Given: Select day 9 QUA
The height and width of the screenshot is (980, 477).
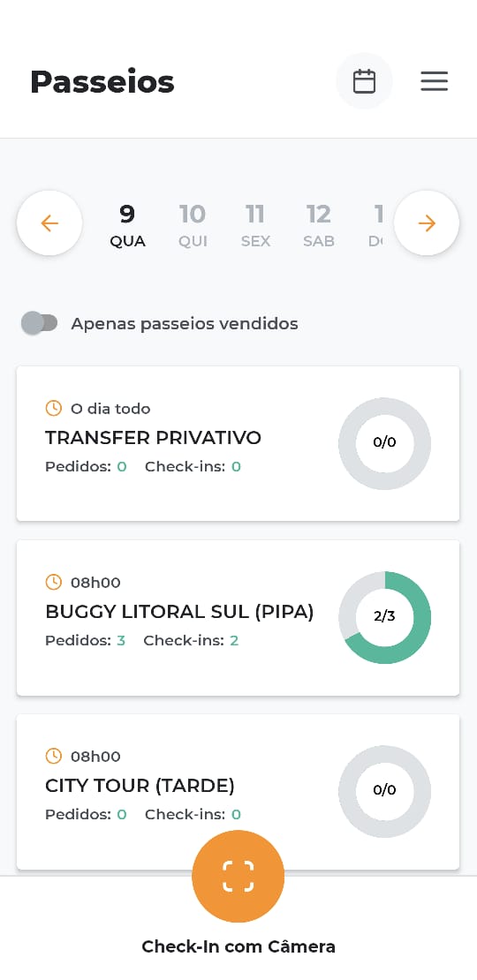Looking at the screenshot, I should point(127,225).
